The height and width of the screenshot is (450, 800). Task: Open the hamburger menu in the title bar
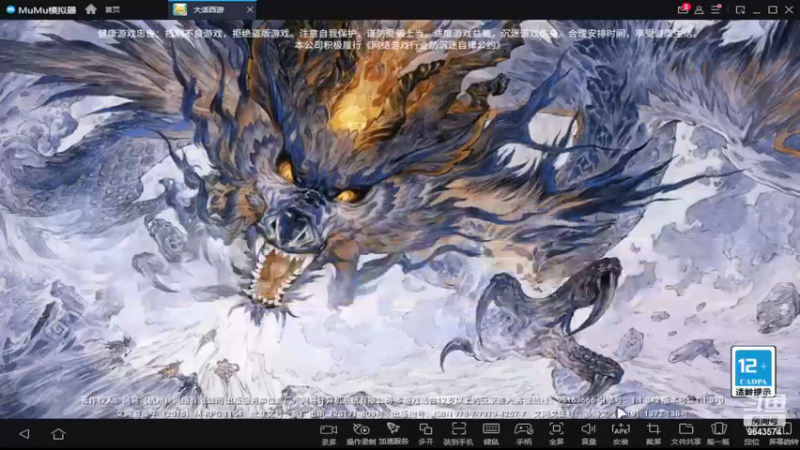716,10
